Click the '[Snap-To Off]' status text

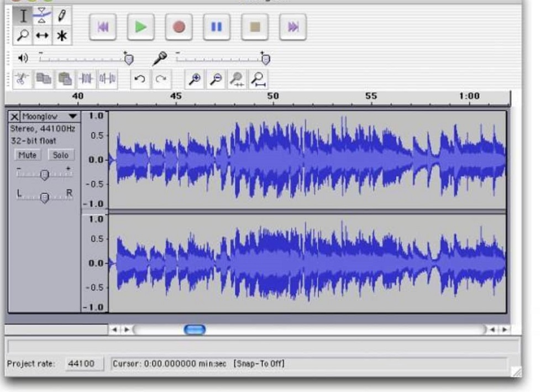pos(259,364)
